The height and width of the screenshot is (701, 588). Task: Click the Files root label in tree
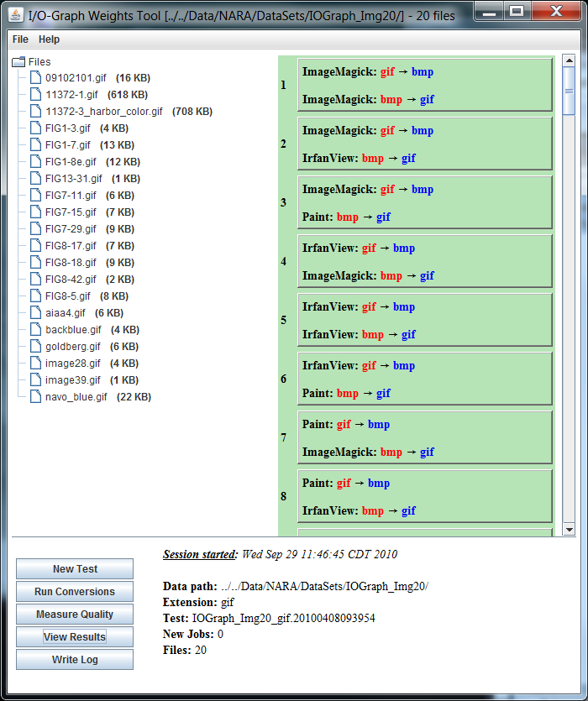click(x=39, y=61)
